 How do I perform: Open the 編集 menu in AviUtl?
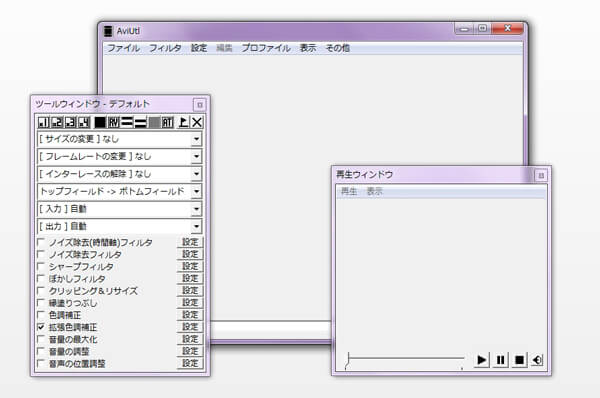tap(224, 48)
